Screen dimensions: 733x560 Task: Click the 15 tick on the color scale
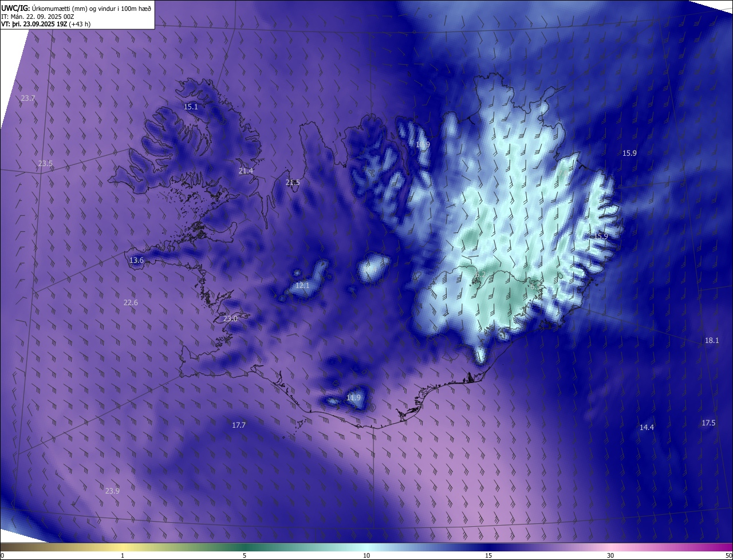(x=488, y=555)
